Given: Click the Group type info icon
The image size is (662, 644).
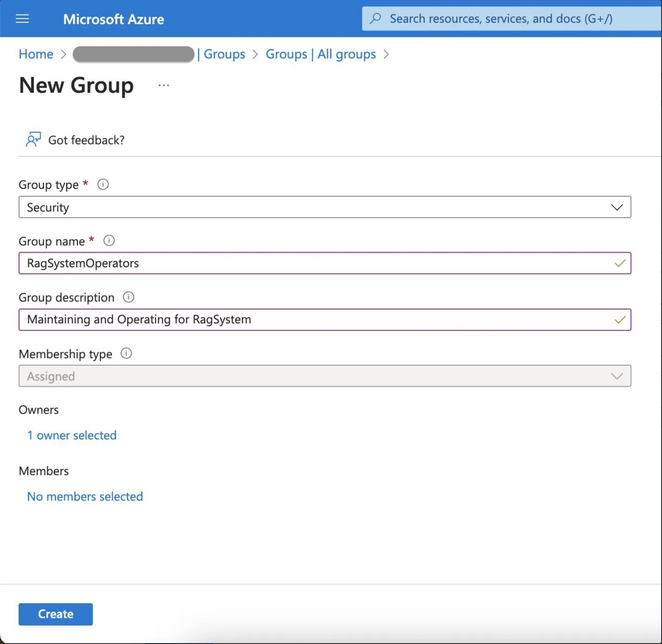Looking at the screenshot, I should pyautogui.click(x=103, y=185).
